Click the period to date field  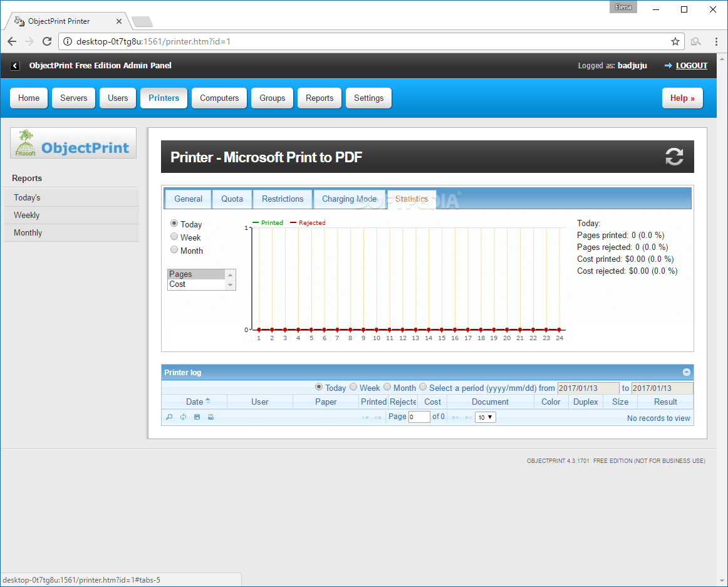click(x=662, y=388)
